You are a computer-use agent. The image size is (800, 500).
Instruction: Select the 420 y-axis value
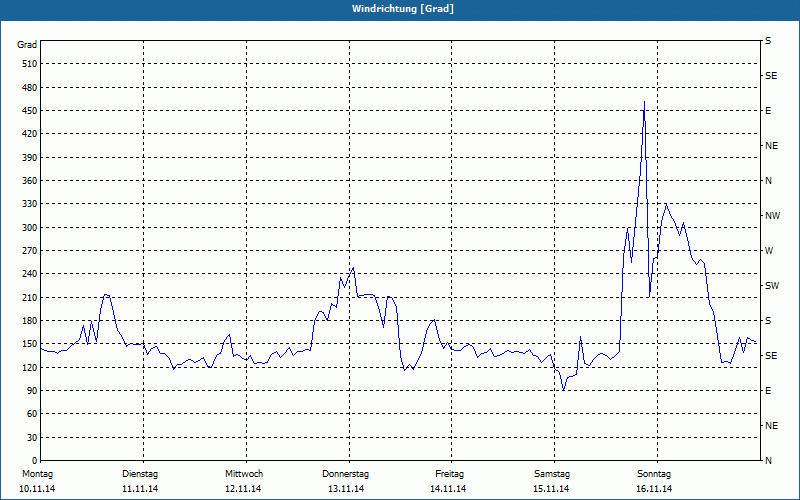(30, 134)
